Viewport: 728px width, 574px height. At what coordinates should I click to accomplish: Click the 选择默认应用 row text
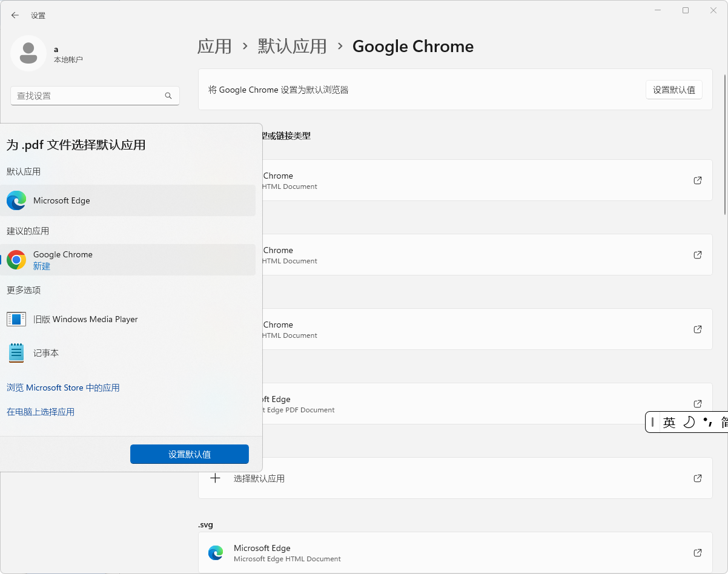pos(259,478)
